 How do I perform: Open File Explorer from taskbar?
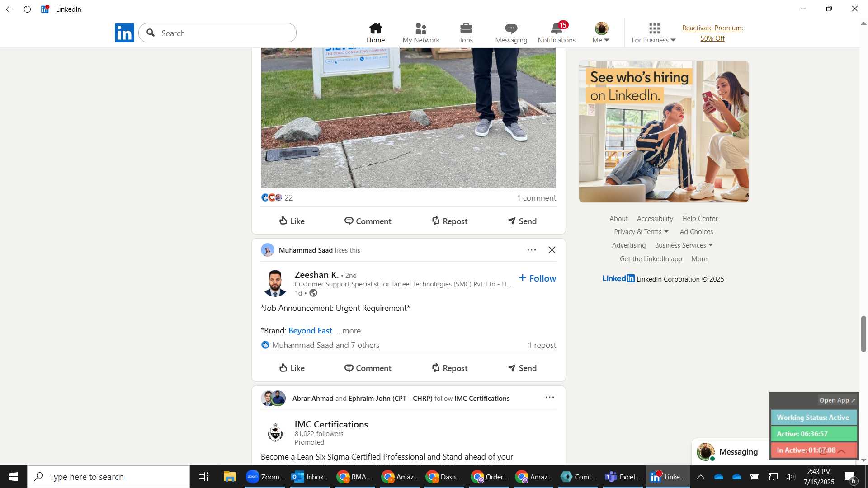(x=230, y=477)
